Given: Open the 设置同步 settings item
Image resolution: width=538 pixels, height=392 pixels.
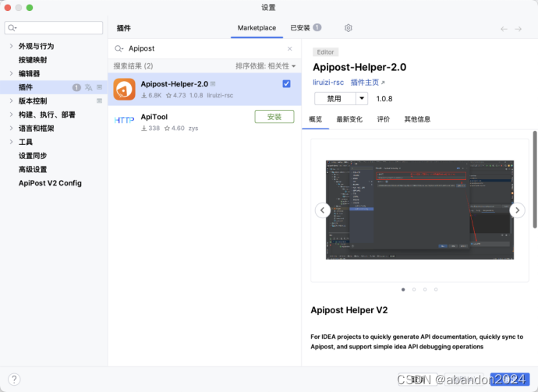Looking at the screenshot, I should point(33,156).
